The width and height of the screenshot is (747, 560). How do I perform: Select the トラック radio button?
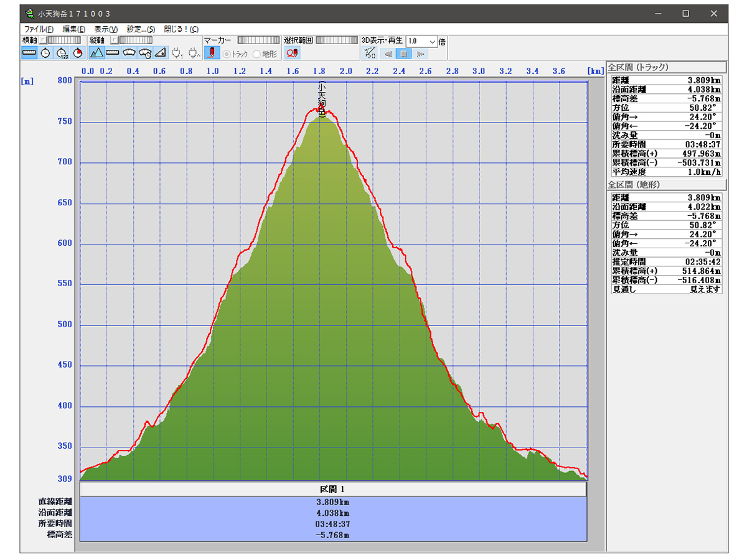click(227, 54)
